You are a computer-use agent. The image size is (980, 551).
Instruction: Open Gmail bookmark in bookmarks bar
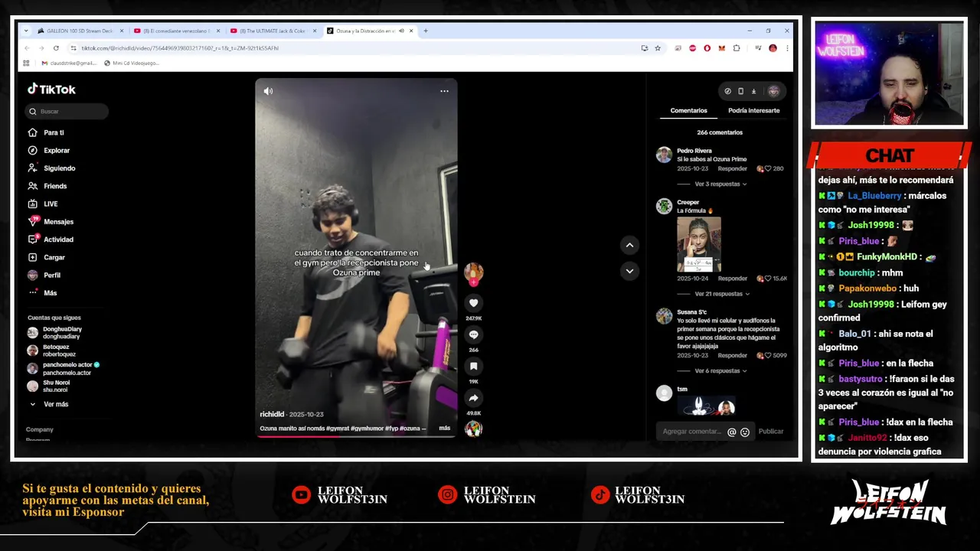click(x=69, y=63)
